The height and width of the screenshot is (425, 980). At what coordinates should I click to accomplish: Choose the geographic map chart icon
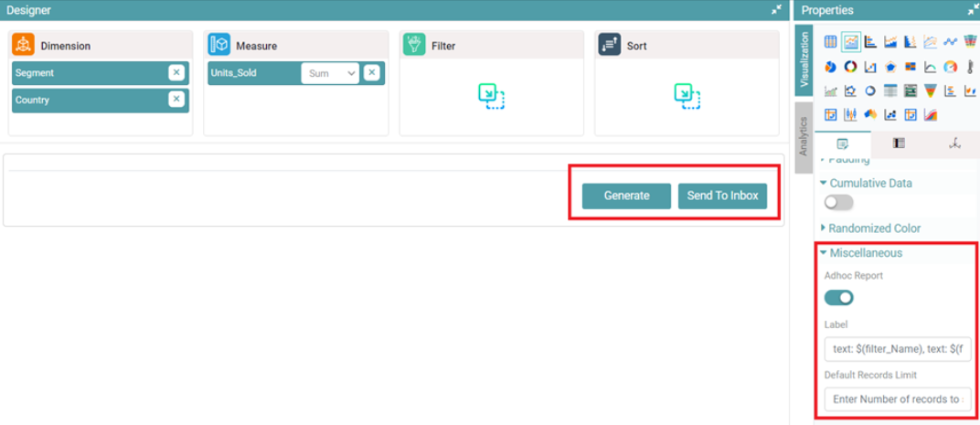click(x=870, y=115)
